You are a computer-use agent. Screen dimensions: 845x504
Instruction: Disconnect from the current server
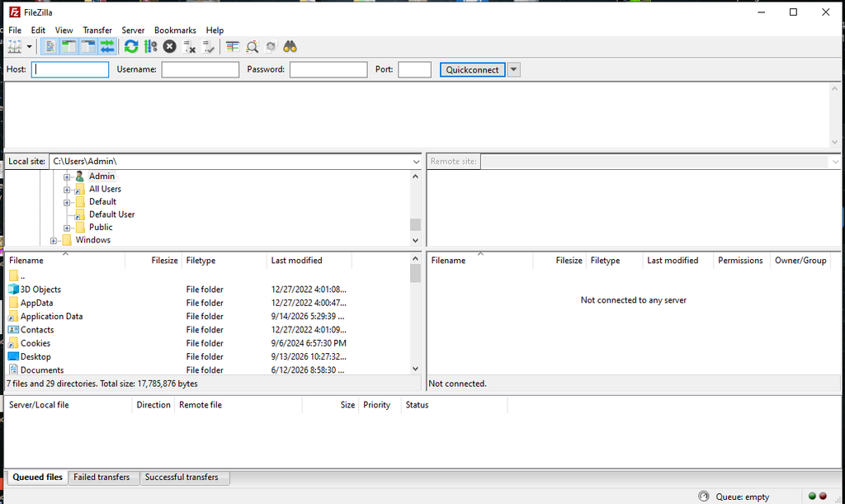pos(189,47)
